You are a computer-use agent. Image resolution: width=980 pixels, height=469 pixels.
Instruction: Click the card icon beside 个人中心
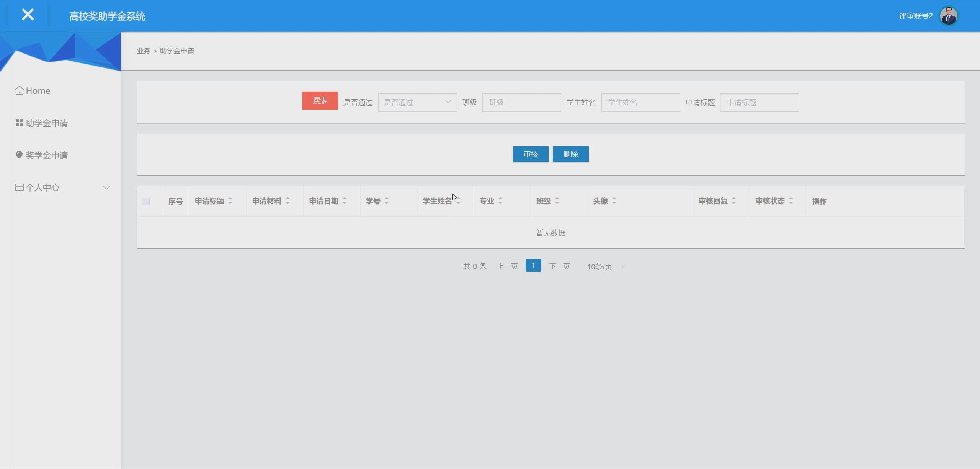point(19,187)
